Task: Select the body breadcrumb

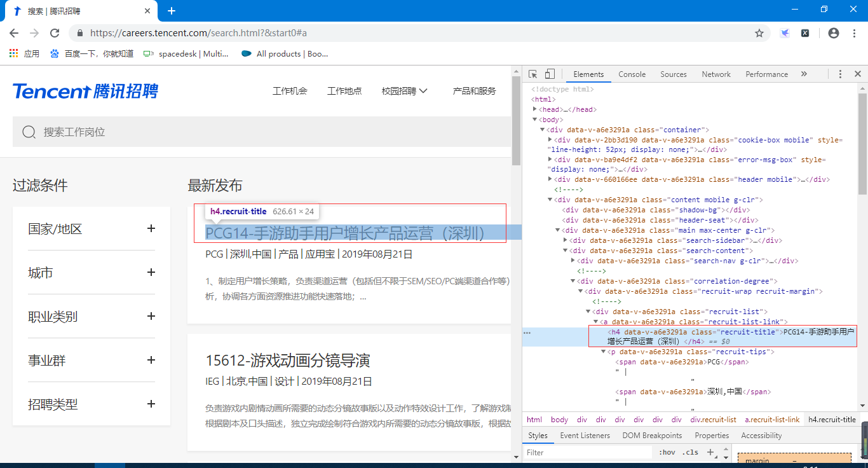Action: [559, 420]
